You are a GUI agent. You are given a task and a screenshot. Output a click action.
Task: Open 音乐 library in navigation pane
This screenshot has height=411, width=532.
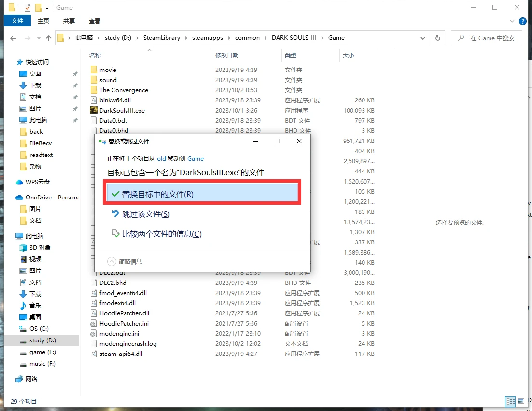[x=35, y=305]
